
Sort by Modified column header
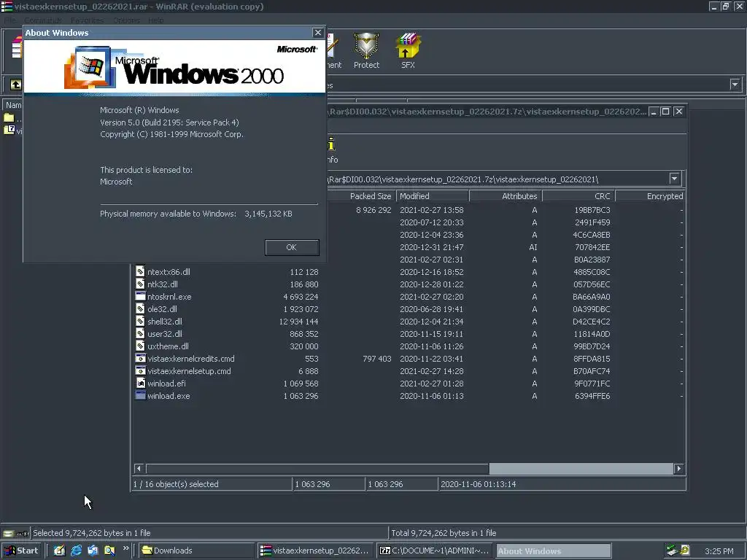tap(432, 196)
